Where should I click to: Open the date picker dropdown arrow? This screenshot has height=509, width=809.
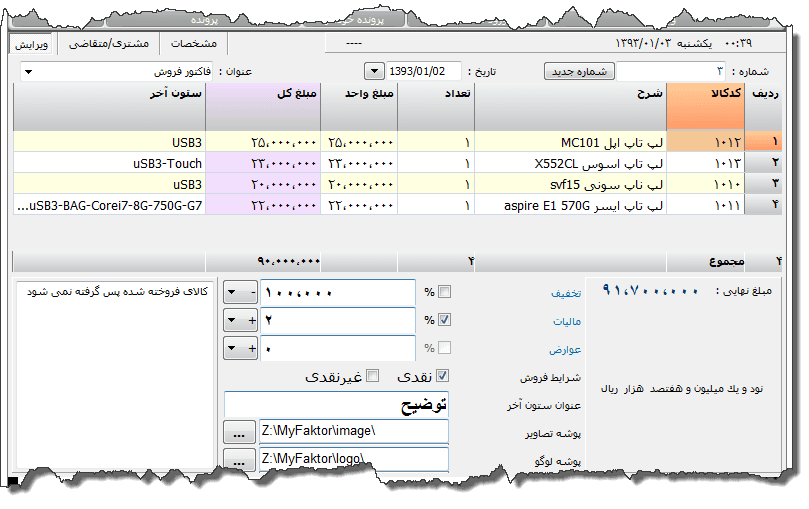[374, 72]
